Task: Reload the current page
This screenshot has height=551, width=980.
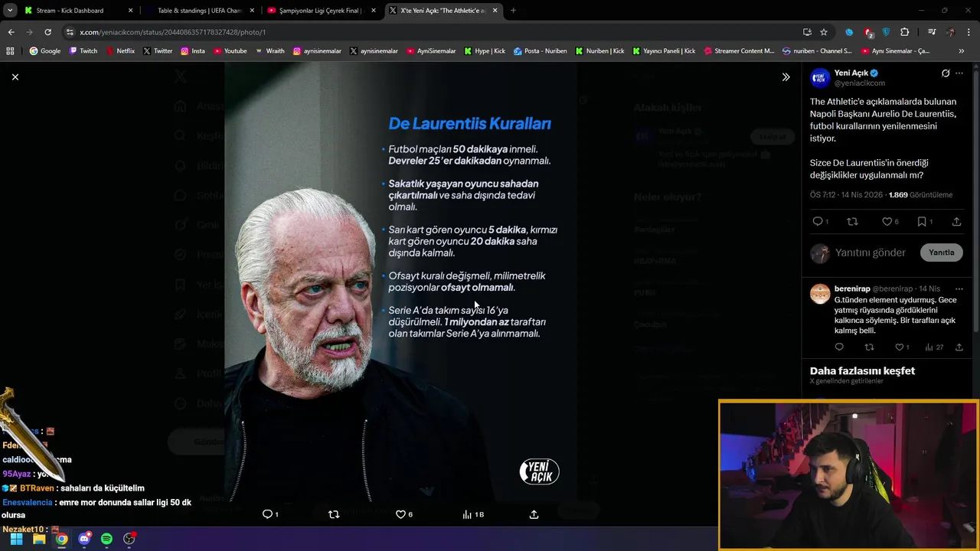Action: click(47, 32)
